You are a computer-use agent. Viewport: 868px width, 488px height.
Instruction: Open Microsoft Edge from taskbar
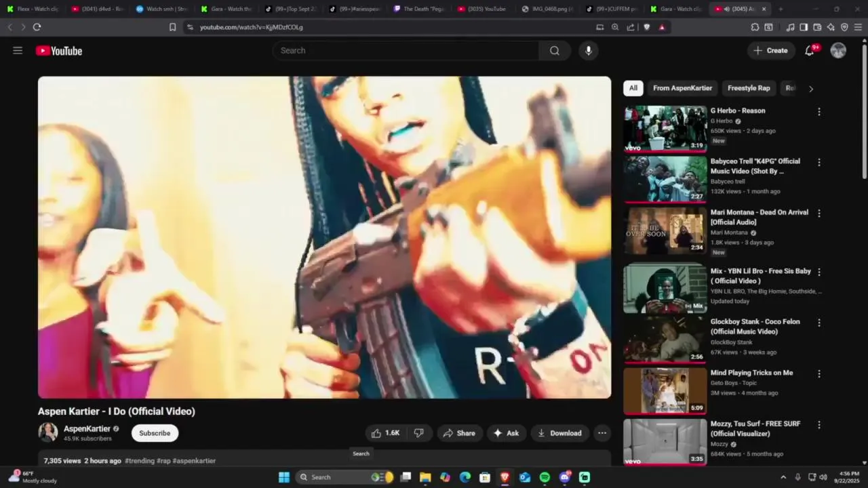point(465,477)
